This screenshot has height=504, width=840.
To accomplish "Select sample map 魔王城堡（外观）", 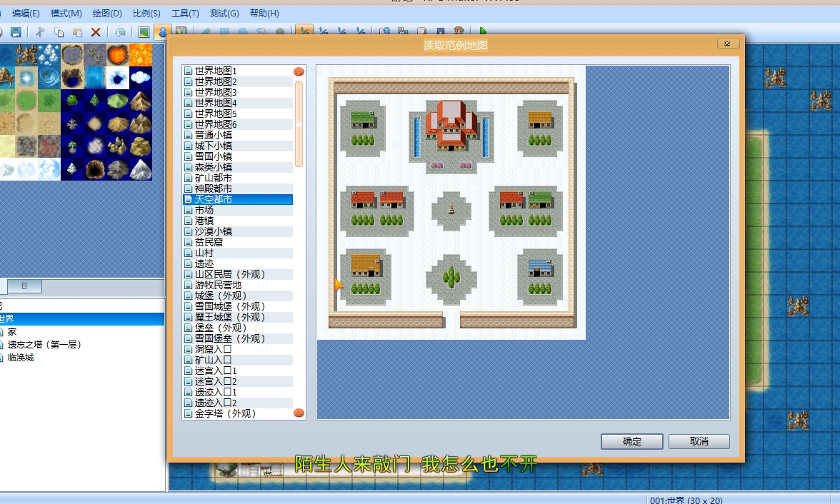I will point(238,317).
